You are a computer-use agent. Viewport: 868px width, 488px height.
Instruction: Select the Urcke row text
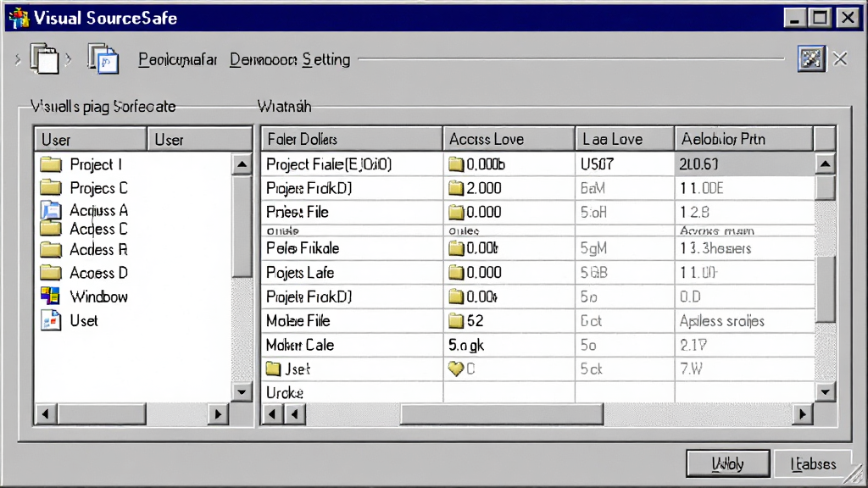click(285, 392)
